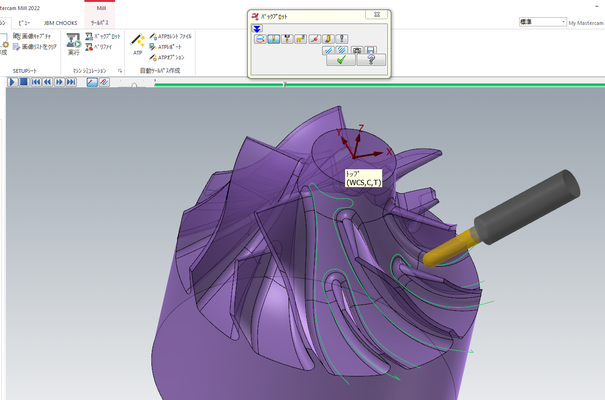Viewport: 605px width, 400px height.
Task: Jump to the toolpath start with the rewind-to-start icon
Action: click(36, 82)
